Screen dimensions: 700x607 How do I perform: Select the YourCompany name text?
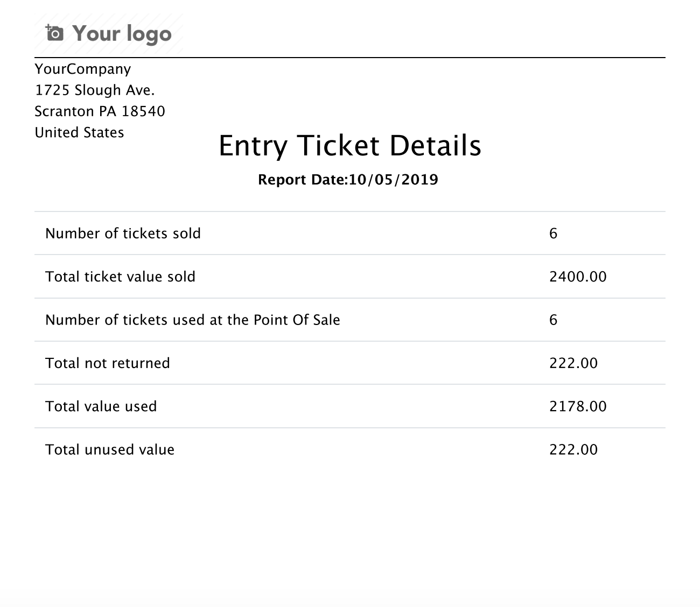[83, 69]
